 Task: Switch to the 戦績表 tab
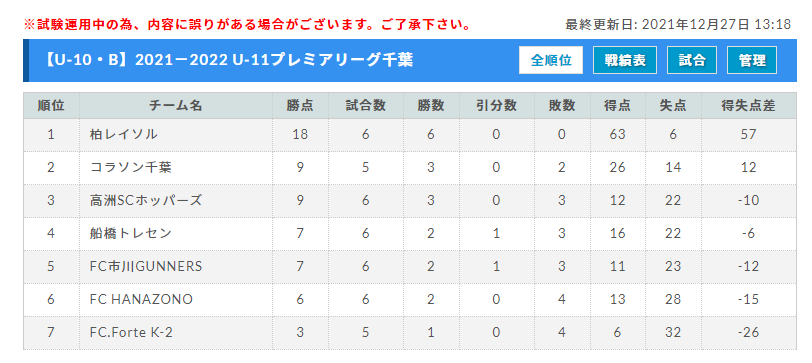click(x=625, y=61)
